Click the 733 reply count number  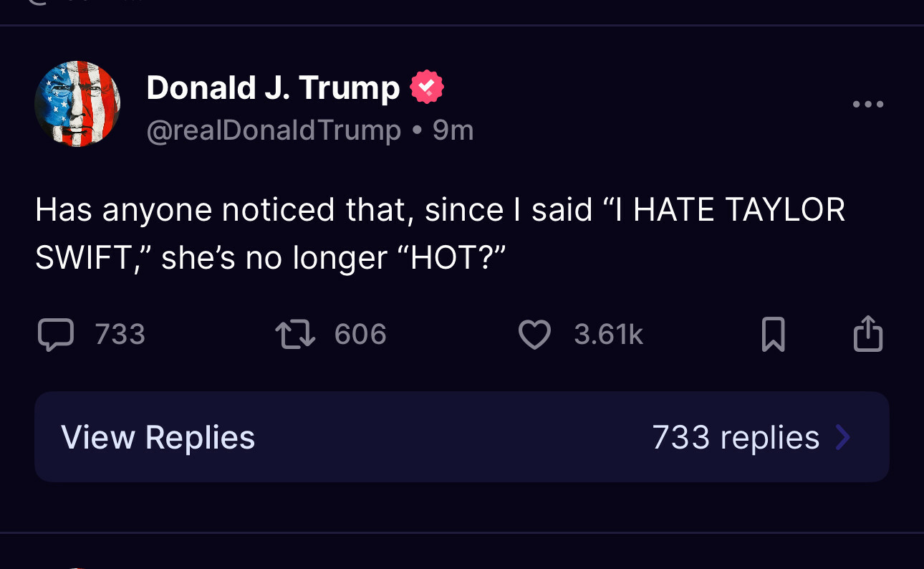click(x=120, y=335)
